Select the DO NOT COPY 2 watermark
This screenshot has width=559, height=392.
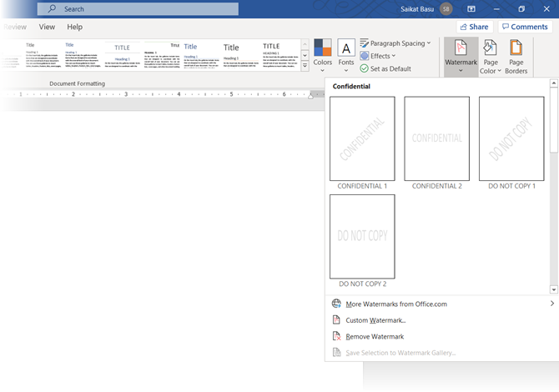pos(362,237)
